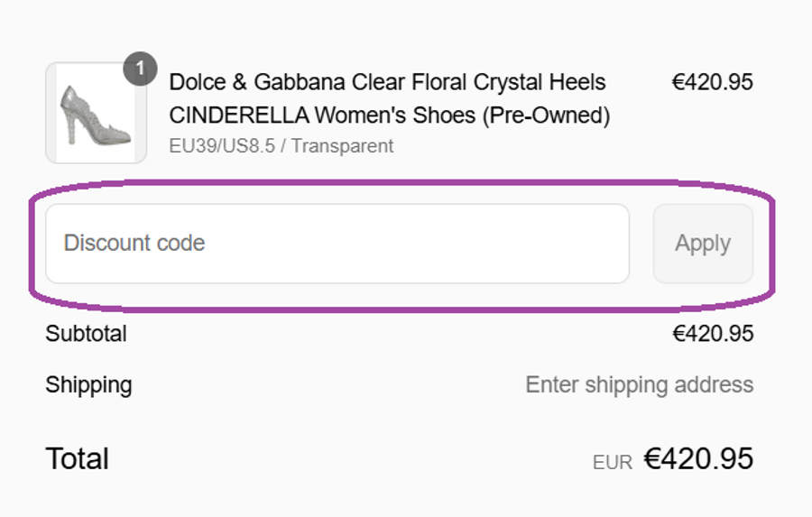The height and width of the screenshot is (517, 812).
Task: Click the Subtotal amount €420.95
Action: (712, 334)
